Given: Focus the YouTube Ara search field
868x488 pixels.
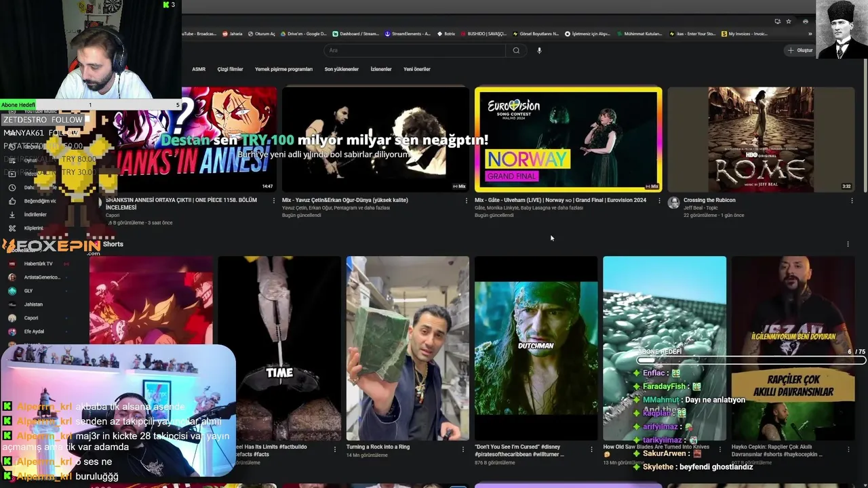Looking at the screenshot, I should pyautogui.click(x=415, y=50).
